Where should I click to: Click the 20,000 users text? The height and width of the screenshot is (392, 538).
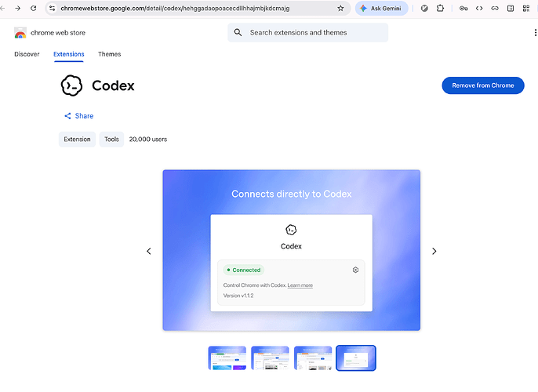pos(148,140)
